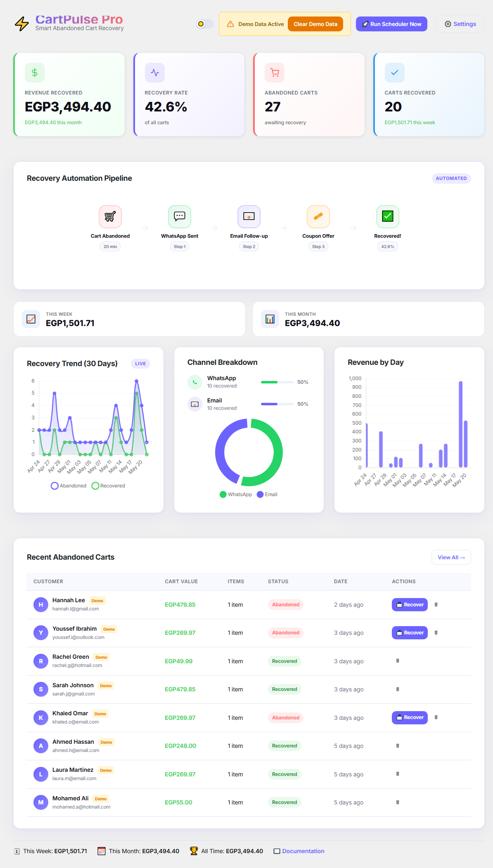Click the WhatsApp phone channel icon

pyautogui.click(x=195, y=382)
